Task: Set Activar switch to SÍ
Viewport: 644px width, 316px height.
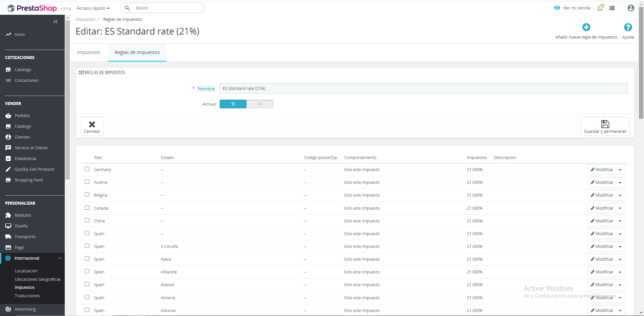Action: point(233,104)
